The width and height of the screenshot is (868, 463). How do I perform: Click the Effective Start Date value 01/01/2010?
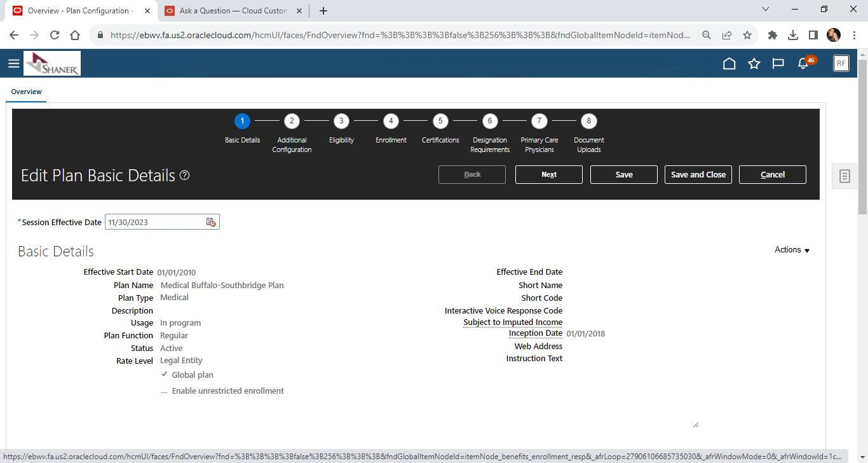[177, 272]
